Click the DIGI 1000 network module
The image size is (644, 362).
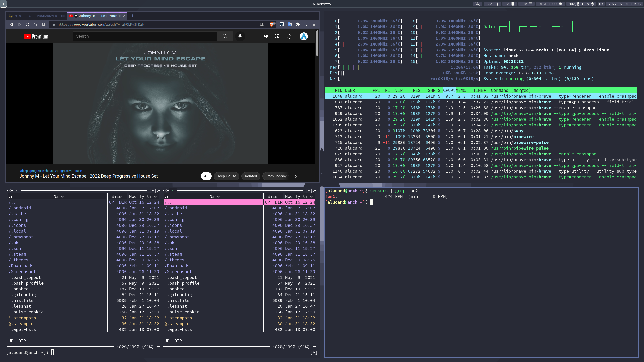(550, 4)
